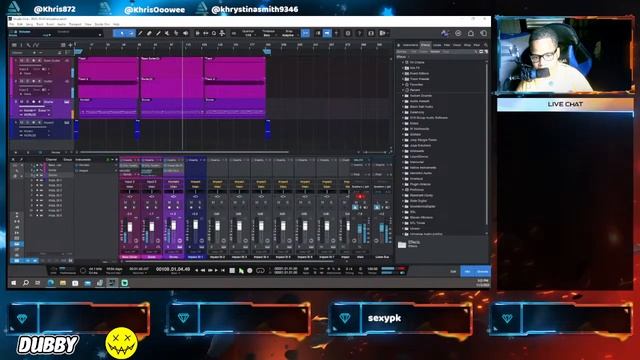Select the Bend tool in the toolbar
This screenshot has width=640, height=360.
[x=176, y=33]
